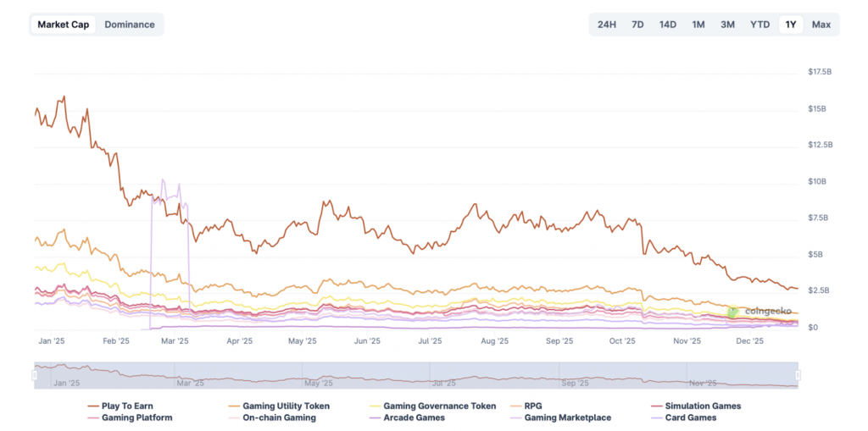Hide the Gaming Utility Token series
This screenshot has height=431, width=868.
click(285, 406)
